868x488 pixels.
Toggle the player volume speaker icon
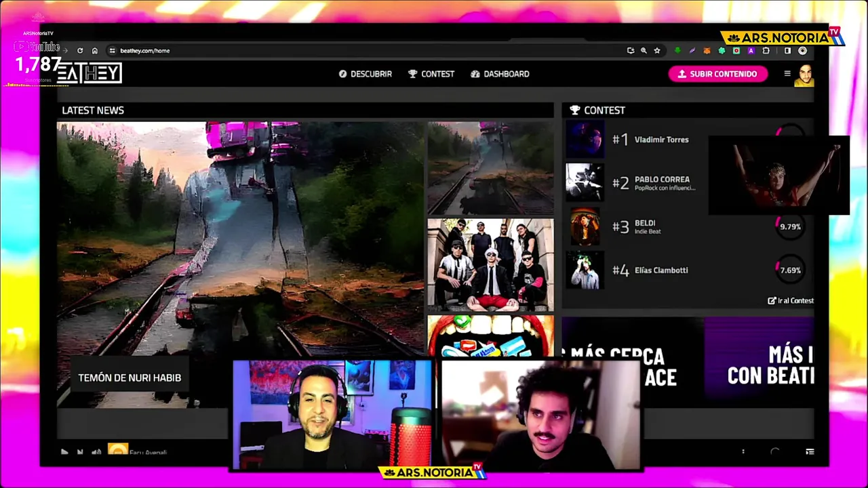96,452
